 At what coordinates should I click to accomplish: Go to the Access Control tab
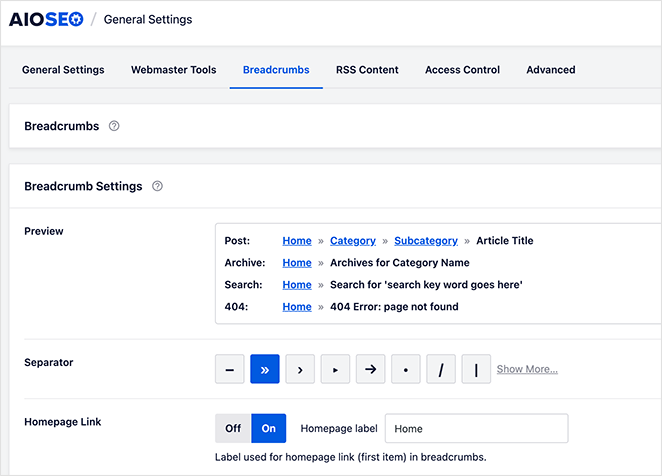pos(462,70)
